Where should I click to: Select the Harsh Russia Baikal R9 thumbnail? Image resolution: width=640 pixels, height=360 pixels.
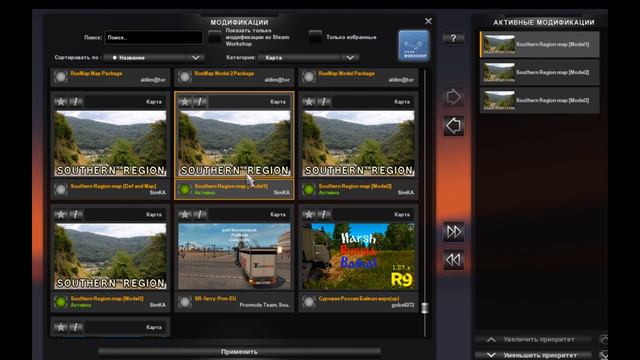click(358, 256)
